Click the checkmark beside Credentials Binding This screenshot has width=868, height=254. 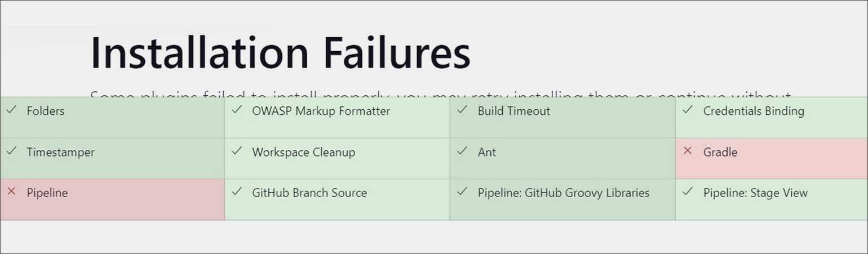click(688, 110)
